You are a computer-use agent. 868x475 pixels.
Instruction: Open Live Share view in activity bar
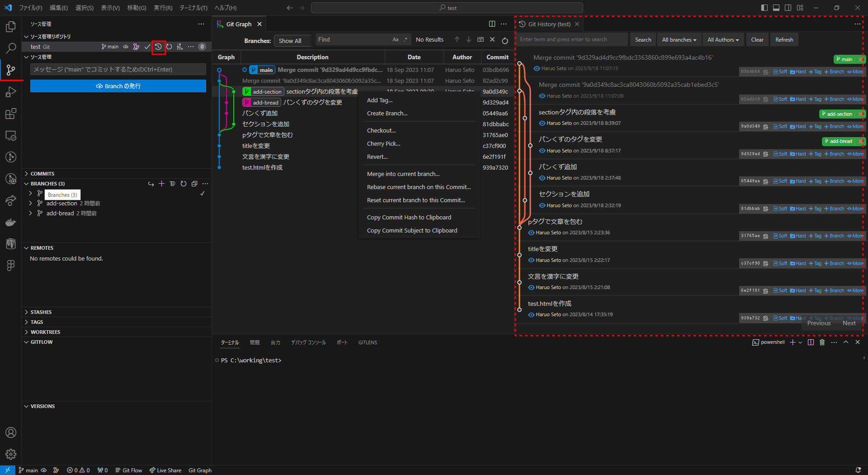click(x=11, y=200)
